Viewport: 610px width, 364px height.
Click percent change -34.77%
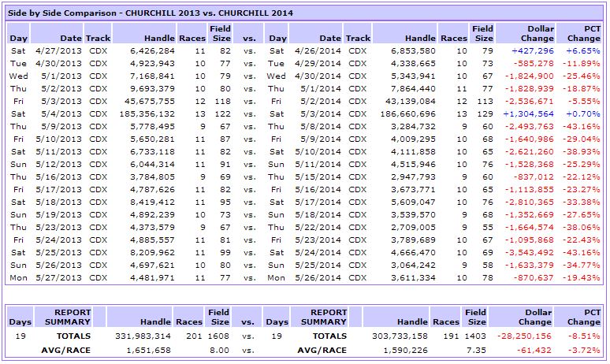(x=581, y=266)
